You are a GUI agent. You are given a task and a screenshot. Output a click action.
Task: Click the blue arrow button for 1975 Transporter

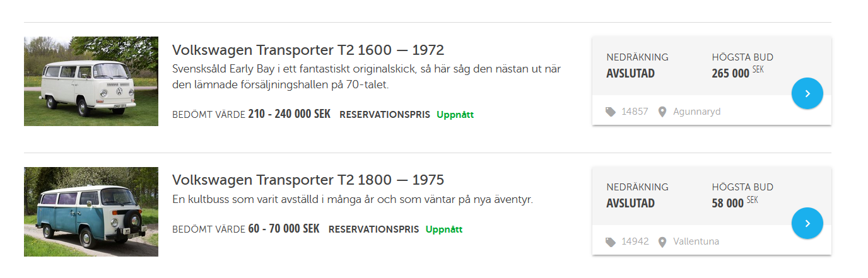[x=807, y=223]
